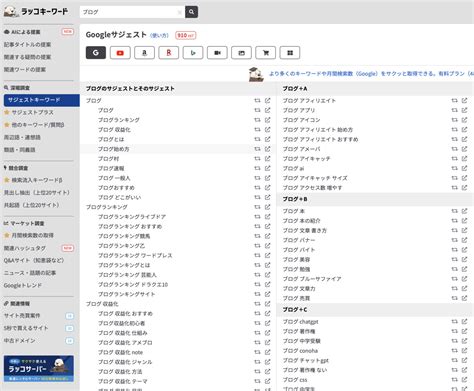Open ニュース・話題の記事 in sidebar
The height and width of the screenshot is (391, 474).
click(30, 273)
